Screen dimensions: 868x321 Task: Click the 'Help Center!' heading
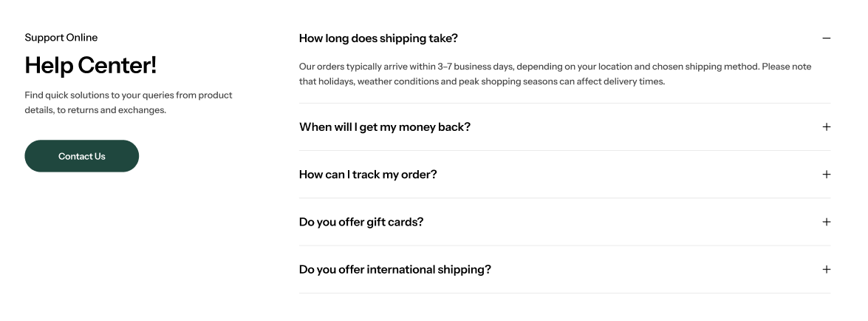tap(91, 65)
